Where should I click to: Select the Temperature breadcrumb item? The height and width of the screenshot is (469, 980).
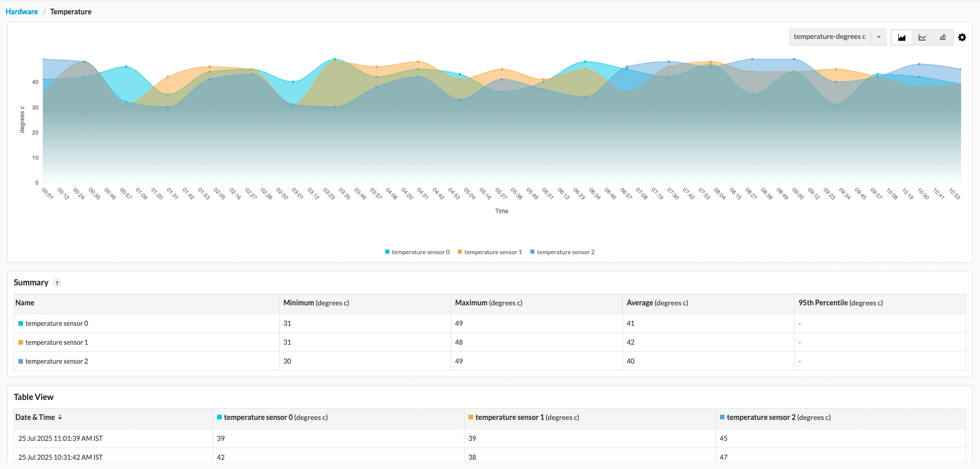(71, 11)
